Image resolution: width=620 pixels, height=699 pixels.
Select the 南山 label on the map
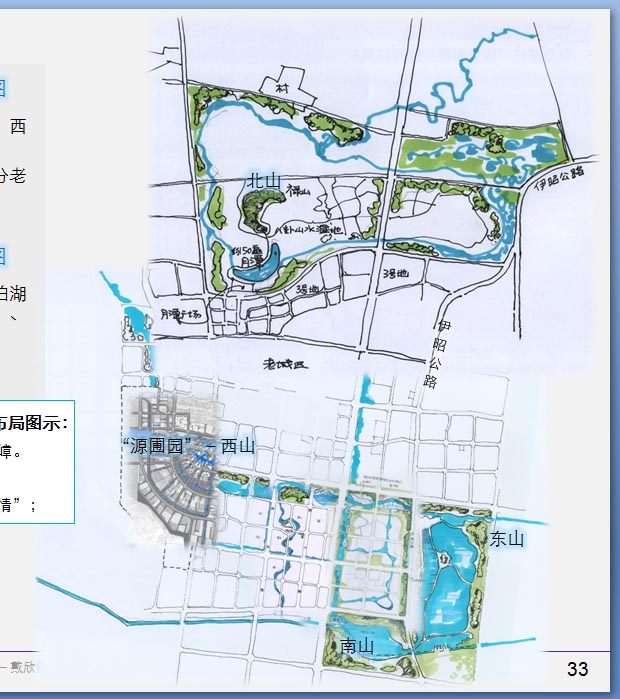click(x=357, y=646)
